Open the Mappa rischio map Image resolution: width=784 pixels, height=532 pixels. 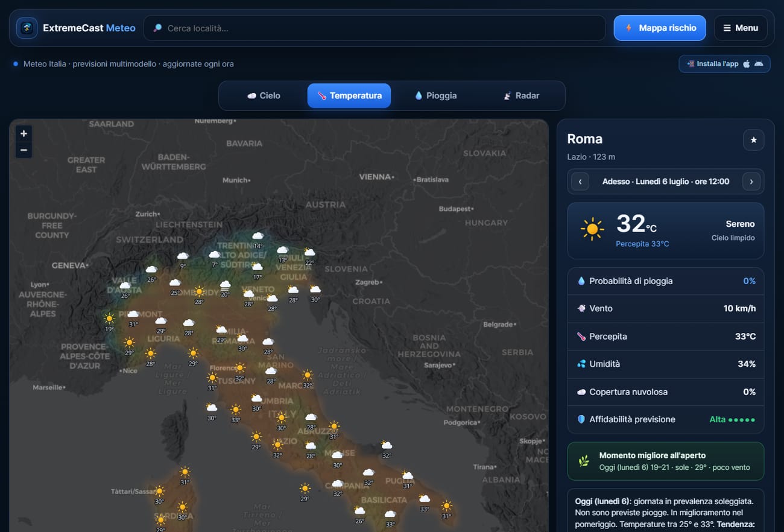(660, 28)
